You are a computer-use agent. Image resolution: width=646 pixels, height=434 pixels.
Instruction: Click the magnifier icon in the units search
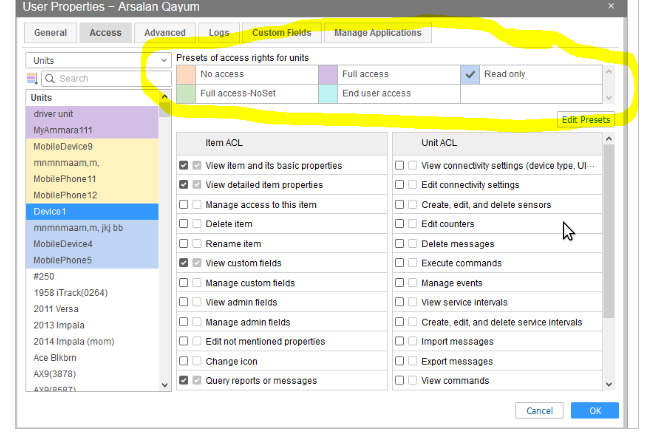point(50,78)
